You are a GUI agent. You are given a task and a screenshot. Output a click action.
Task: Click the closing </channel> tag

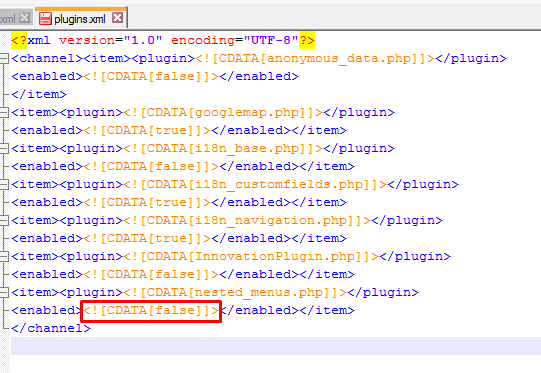[51, 328]
